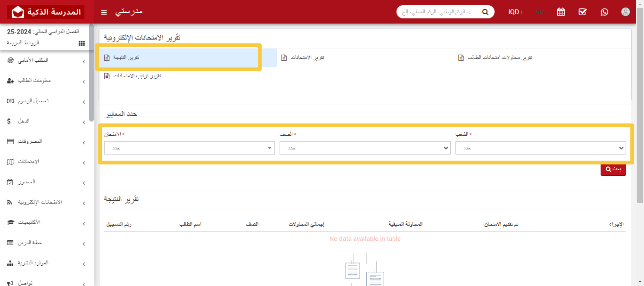Open the user profile avatar icon

625,12
